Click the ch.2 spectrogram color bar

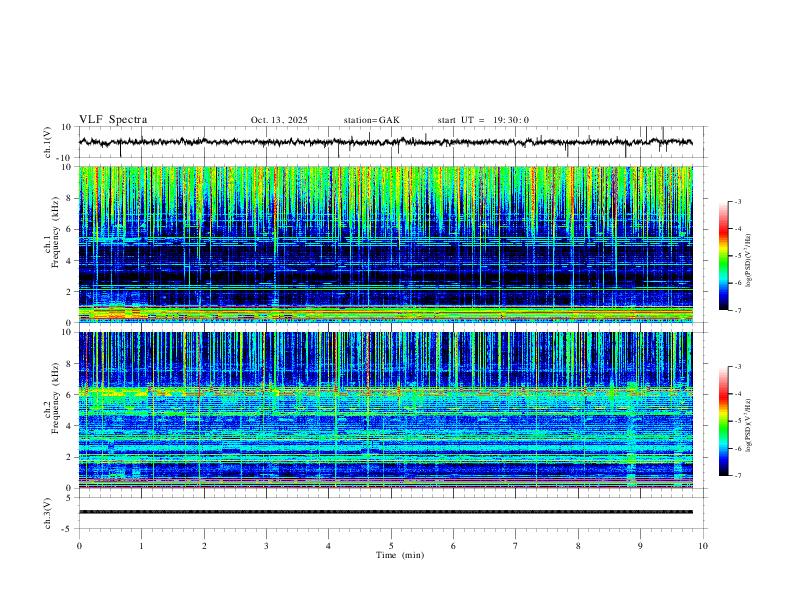[x=724, y=421]
